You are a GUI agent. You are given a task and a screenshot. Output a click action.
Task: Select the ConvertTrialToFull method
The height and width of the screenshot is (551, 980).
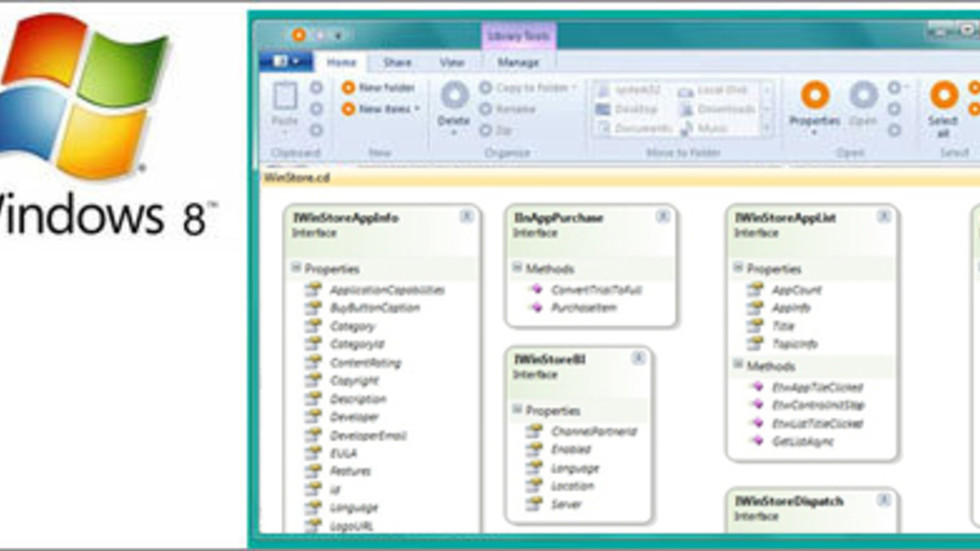[596, 290]
